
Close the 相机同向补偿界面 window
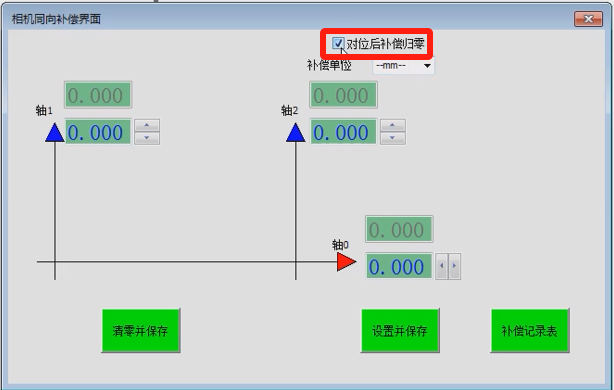coord(588,19)
